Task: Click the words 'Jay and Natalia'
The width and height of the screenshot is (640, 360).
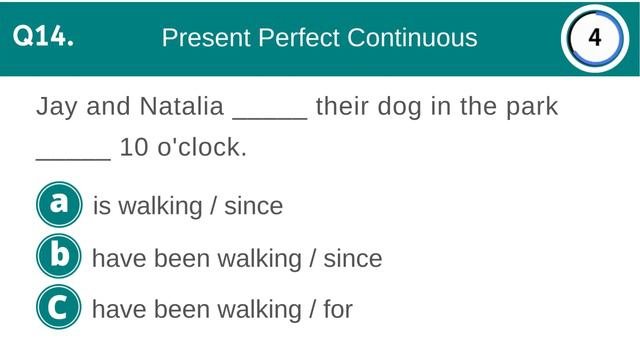Action: (x=130, y=106)
